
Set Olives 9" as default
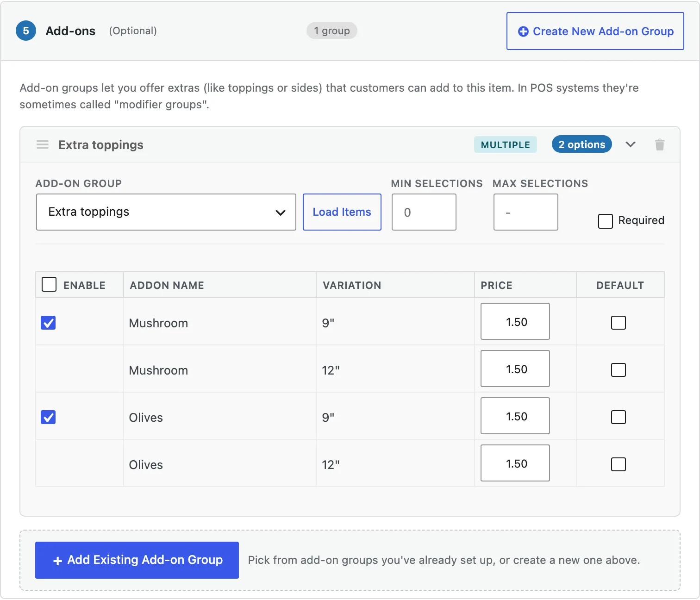619,417
